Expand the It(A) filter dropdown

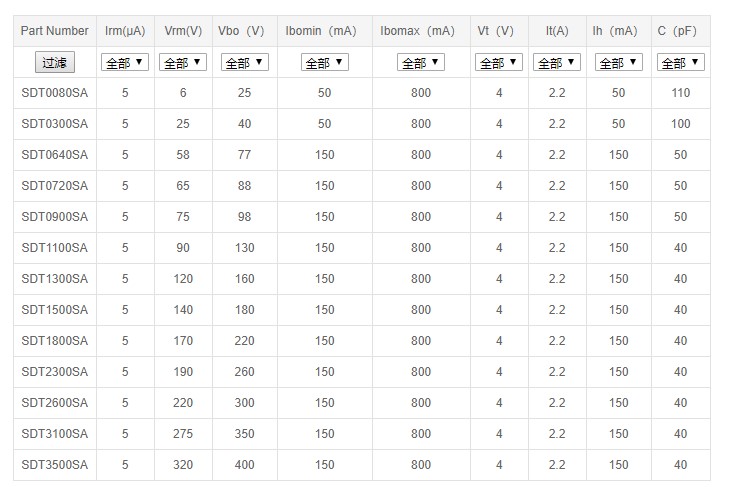pyautogui.click(x=557, y=62)
